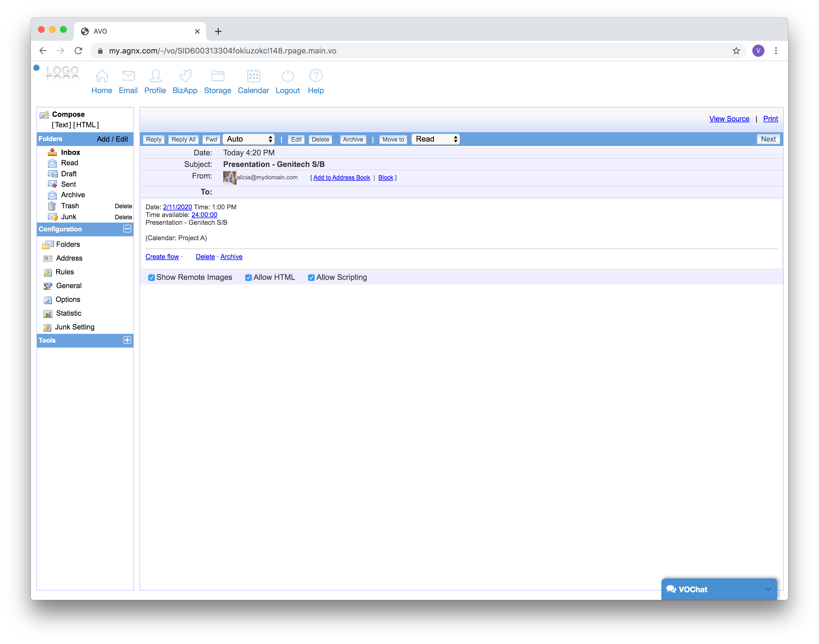Click the sender's avatar thumbnail
The width and height of the screenshot is (819, 644).
click(x=229, y=178)
